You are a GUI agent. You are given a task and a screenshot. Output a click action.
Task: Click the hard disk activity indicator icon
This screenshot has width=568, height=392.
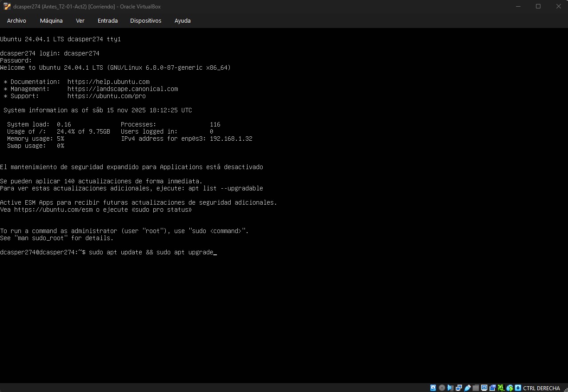tap(433, 388)
